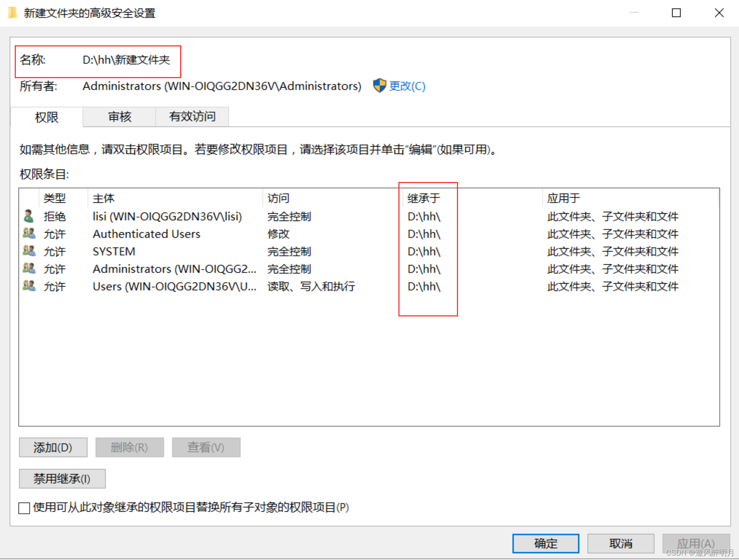Click the group icon of the Users entry

tap(29, 286)
